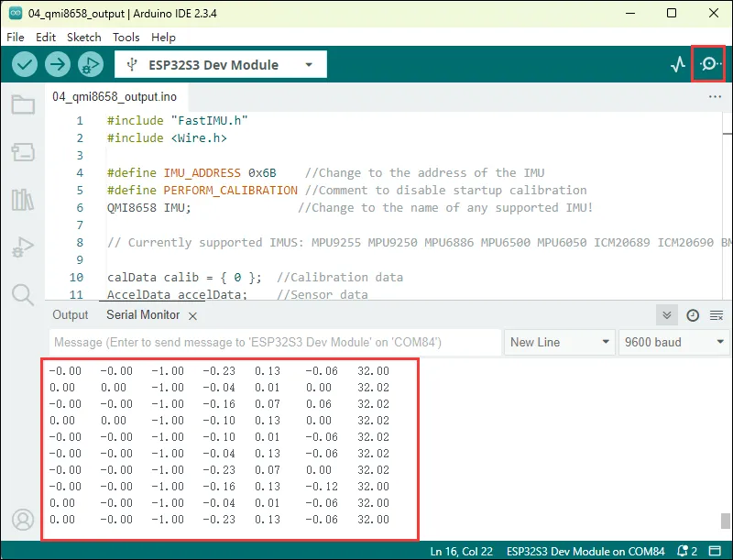Start debugging with the Debug button
The width and height of the screenshot is (733, 560).
coord(90,64)
